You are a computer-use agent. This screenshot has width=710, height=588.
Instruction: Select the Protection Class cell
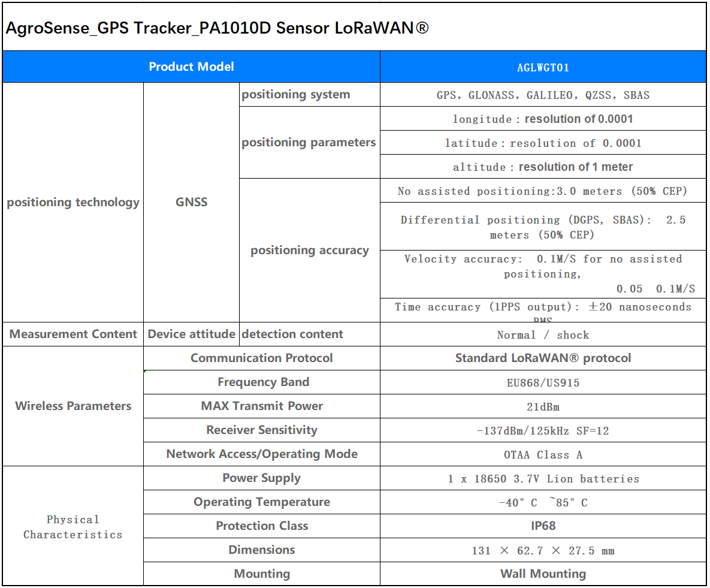click(x=262, y=526)
